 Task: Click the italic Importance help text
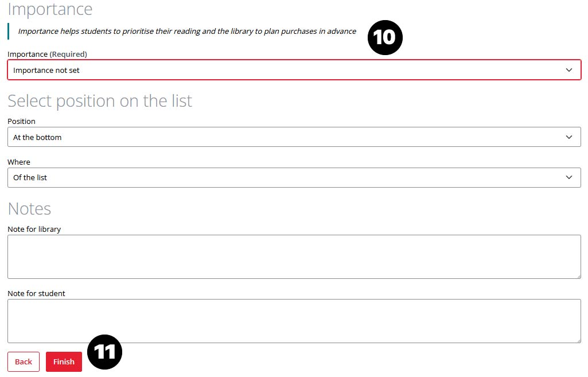tap(187, 32)
